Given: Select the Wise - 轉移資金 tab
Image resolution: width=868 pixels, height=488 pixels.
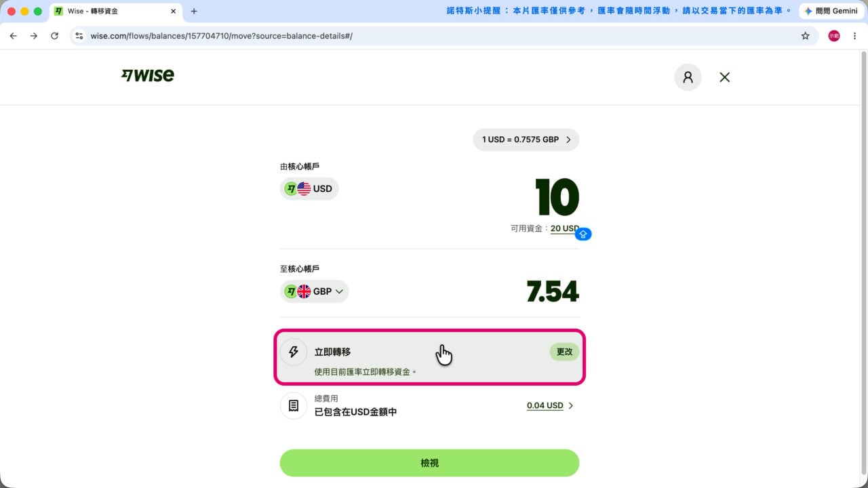Looking at the screenshot, I should 115,12.
